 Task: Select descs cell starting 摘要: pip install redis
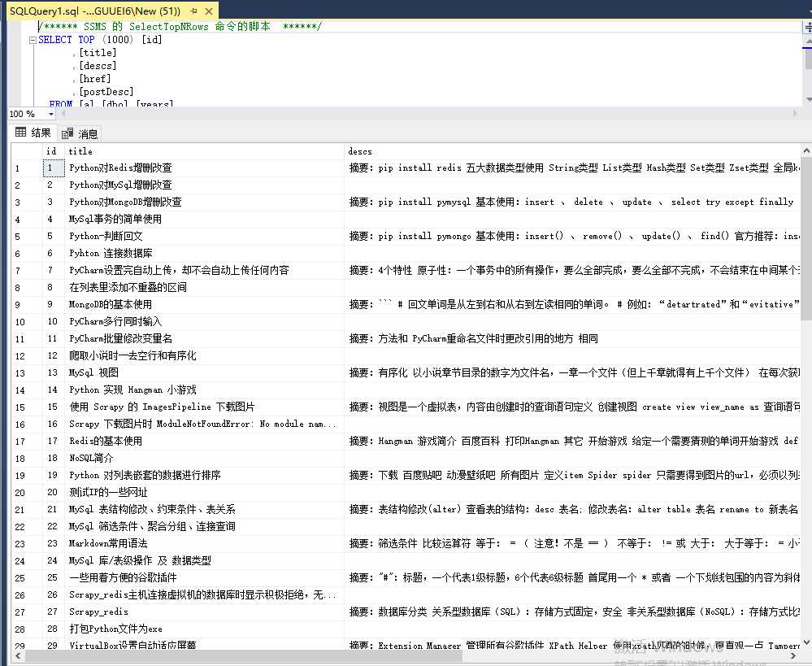572,168
